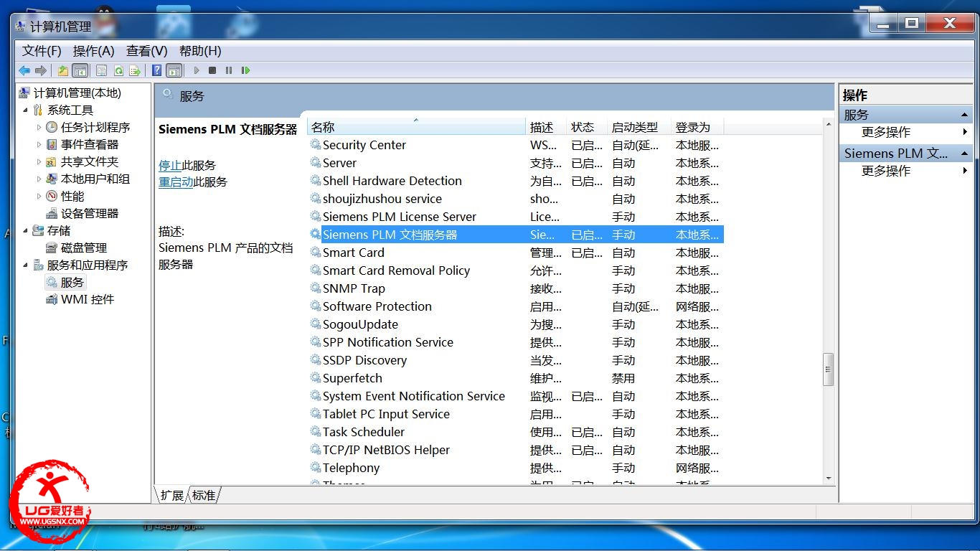The height and width of the screenshot is (551, 980).
Task: Open the Help question mark icon
Action: 156,70
